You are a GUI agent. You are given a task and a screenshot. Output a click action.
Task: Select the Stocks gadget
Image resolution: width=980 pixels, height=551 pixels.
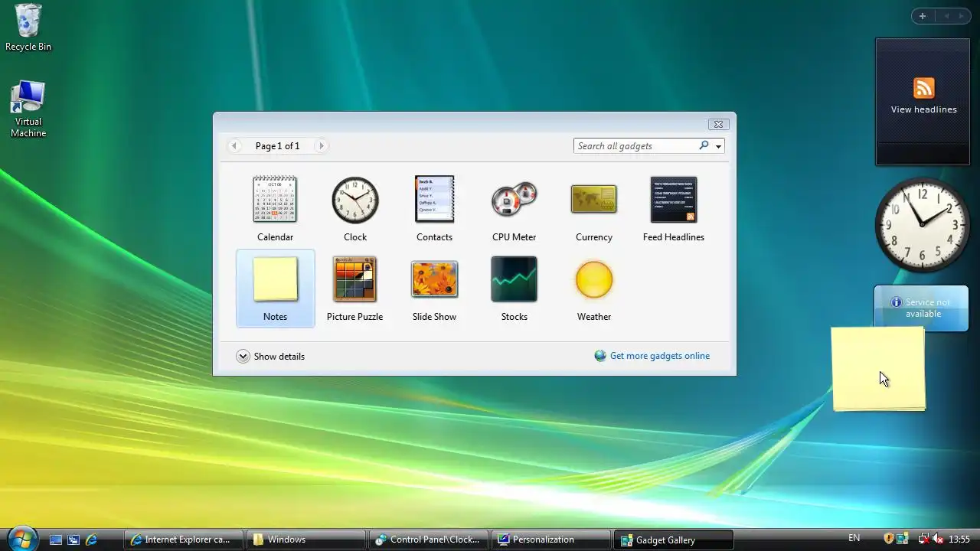click(x=514, y=289)
